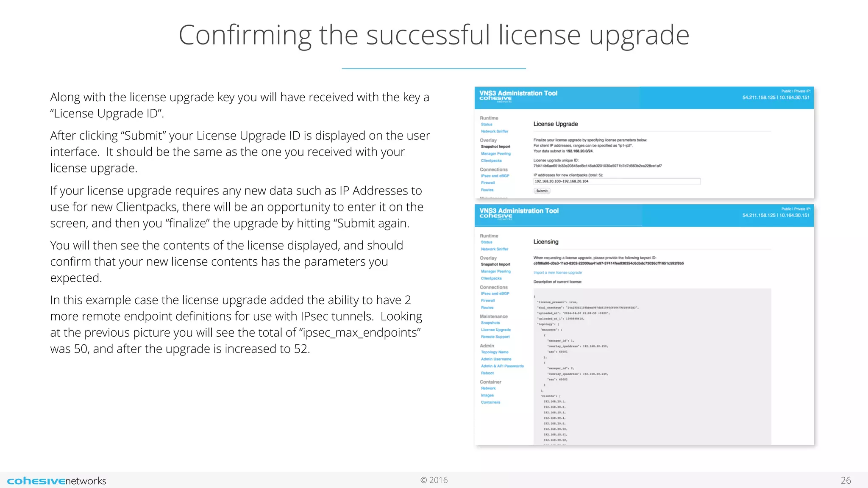Open Routes on Licensing page

point(487,308)
